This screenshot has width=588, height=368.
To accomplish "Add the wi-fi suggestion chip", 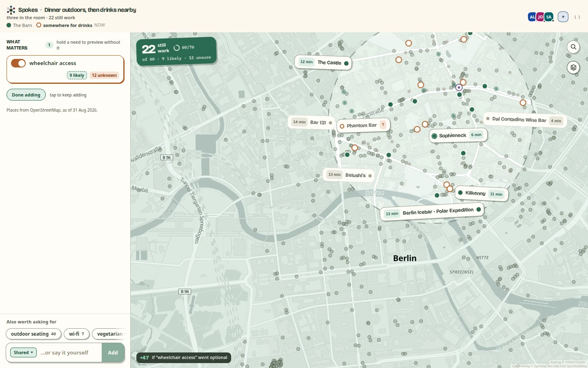I will point(77,334).
